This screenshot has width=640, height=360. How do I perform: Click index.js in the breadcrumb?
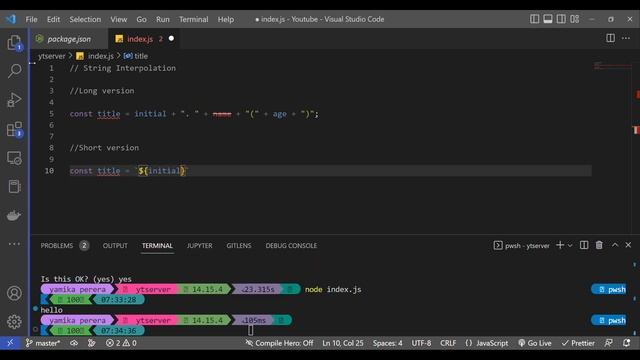coord(101,56)
